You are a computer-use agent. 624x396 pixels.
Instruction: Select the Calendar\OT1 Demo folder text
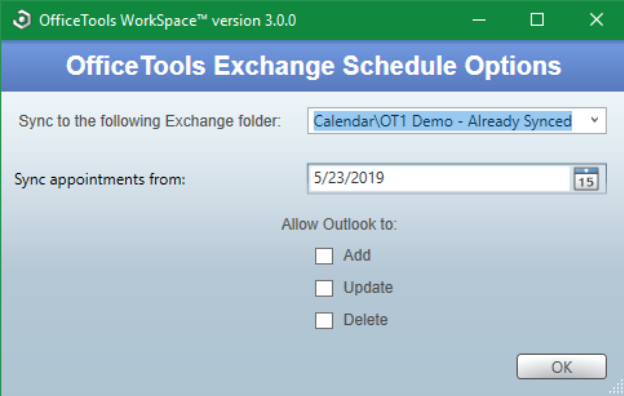click(443, 121)
